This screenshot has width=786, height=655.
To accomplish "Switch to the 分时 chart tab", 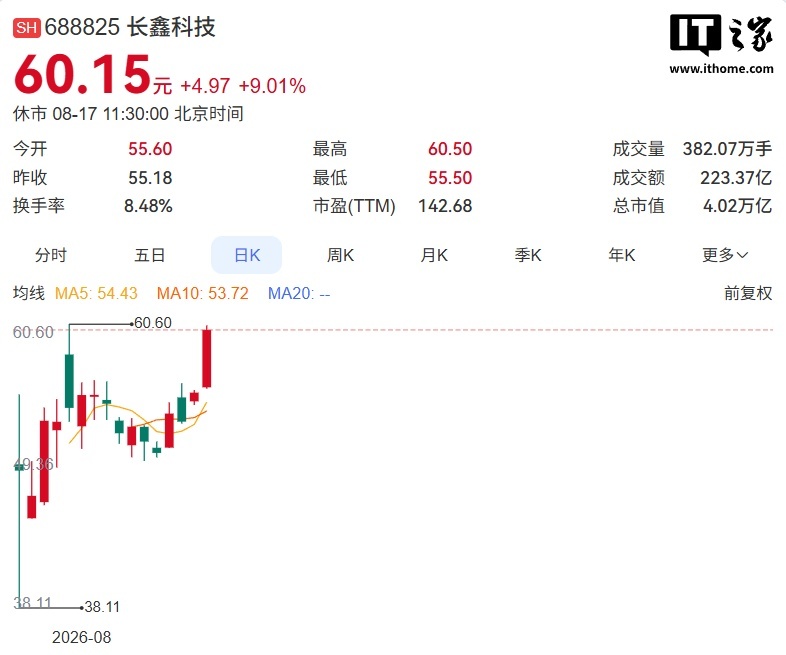I will click(x=51, y=255).
